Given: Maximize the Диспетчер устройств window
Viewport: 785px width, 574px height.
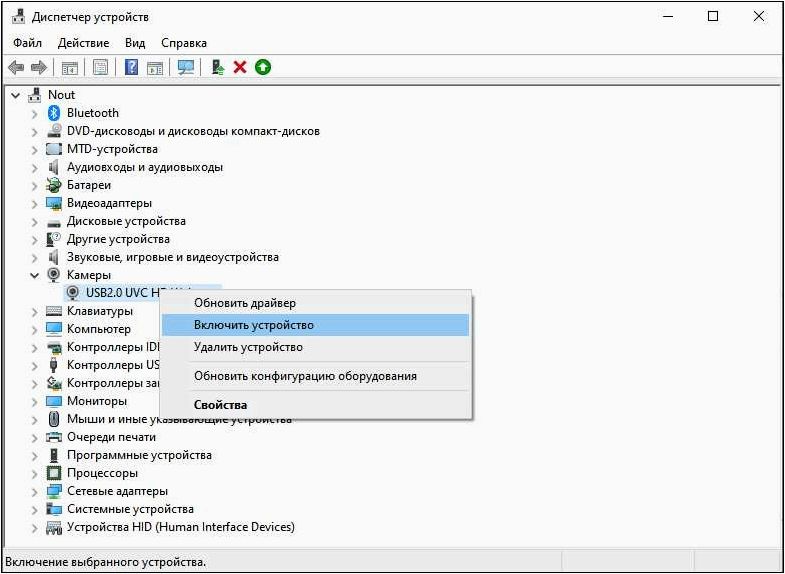Looking at the screenshot, I should click(x=713, y=17).
